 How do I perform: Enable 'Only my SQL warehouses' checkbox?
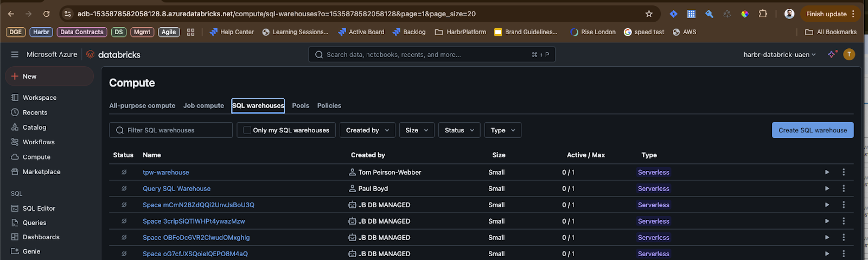pyautogui.click(x=247, y=130)
